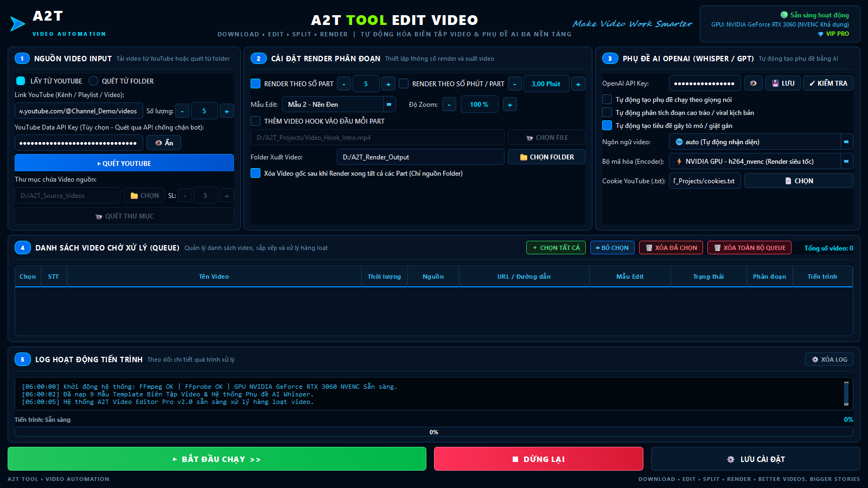This screenshot has width=868, height=488.
Task: Click Tên Video column header
Action: pyautogui.click(x=214, y=277)
